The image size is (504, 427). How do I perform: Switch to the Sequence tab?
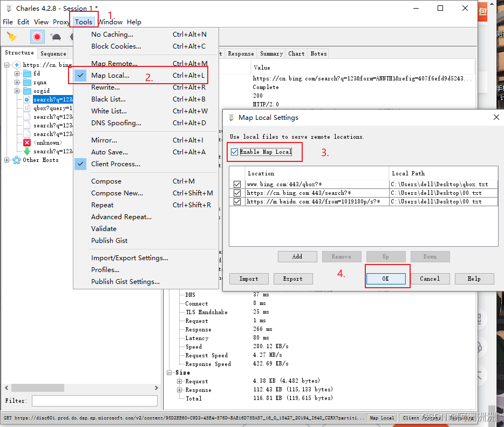coord(53,53)
